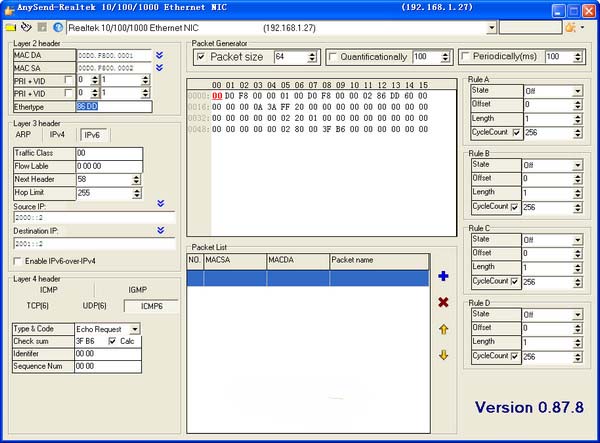Click the red X delete packet icon

pos(443,302)
